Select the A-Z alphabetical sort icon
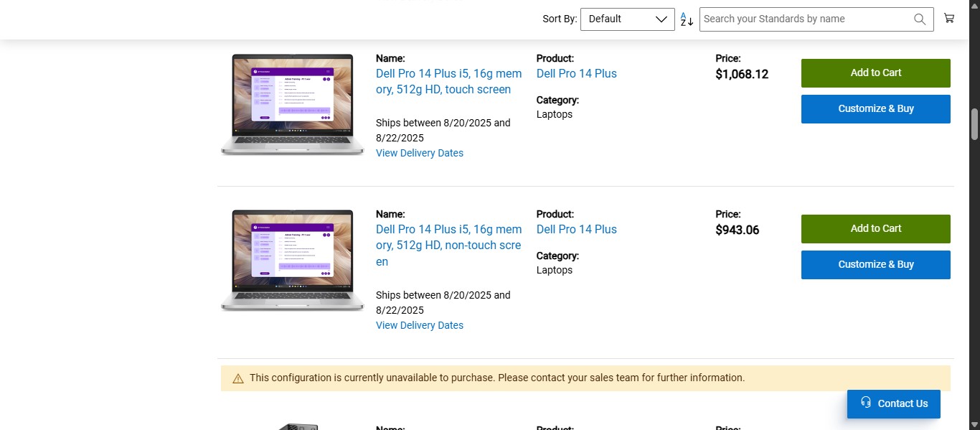This screenshot has width=980, height=430. click(686, 19)
